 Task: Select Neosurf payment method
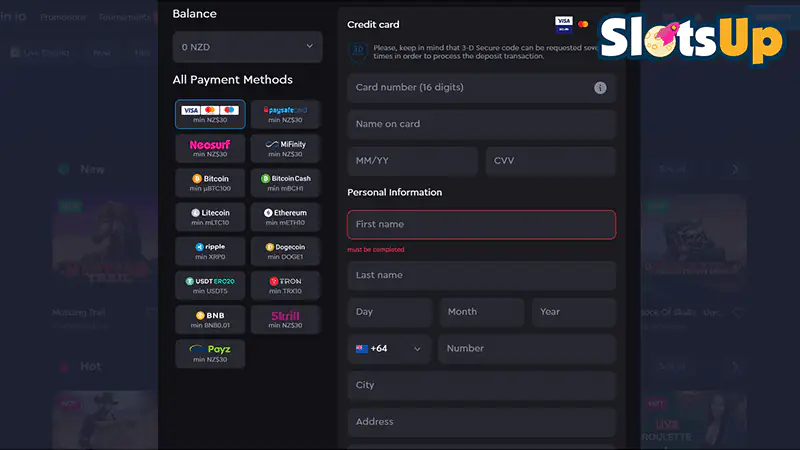(210, 148)
